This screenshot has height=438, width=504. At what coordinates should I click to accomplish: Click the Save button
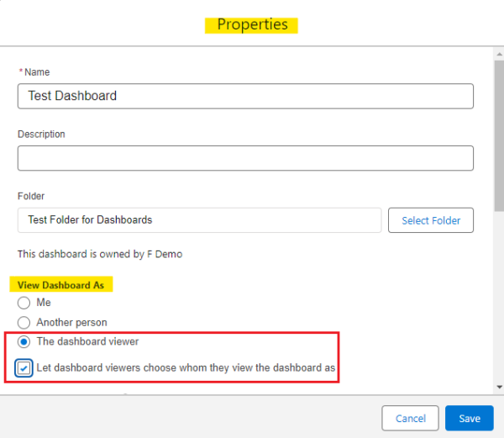coord(470,418)
